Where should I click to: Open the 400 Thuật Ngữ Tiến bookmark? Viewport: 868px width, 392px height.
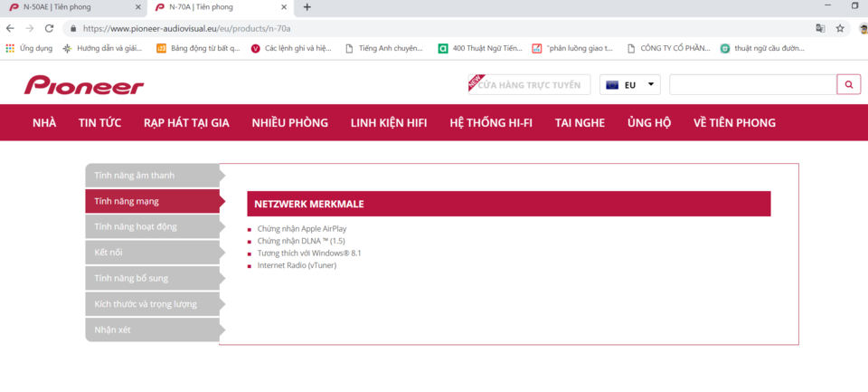coord(480,48)
